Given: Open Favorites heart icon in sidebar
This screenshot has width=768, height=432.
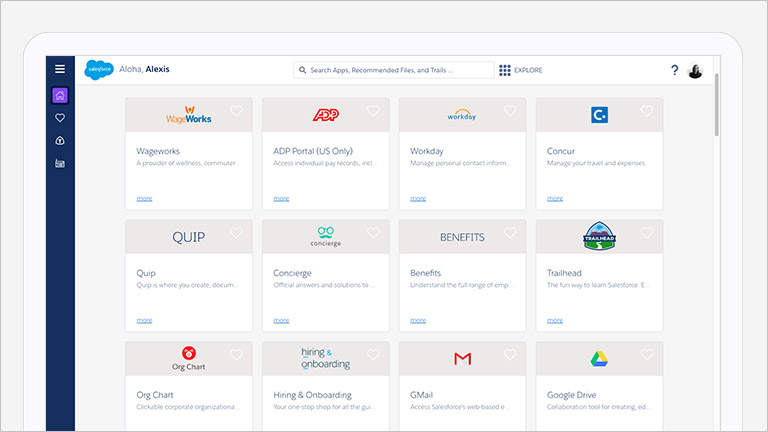Looking at the screenshot, I should pyautogui.click(x=60, y=118).
